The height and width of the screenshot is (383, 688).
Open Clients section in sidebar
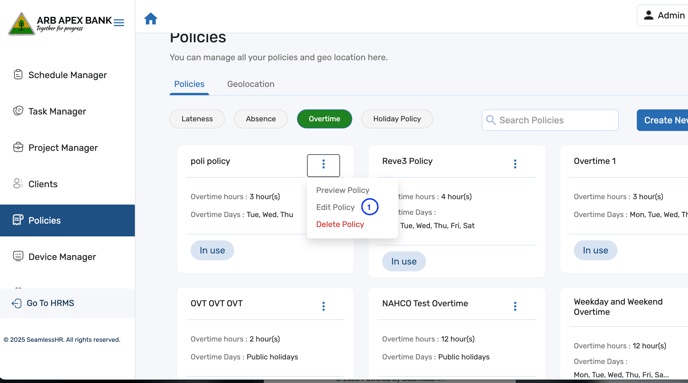pos(43,184)
